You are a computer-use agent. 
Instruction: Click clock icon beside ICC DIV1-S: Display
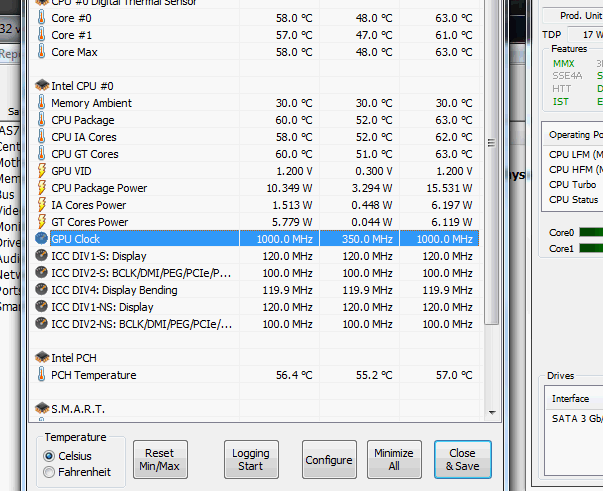click(41, 255)
